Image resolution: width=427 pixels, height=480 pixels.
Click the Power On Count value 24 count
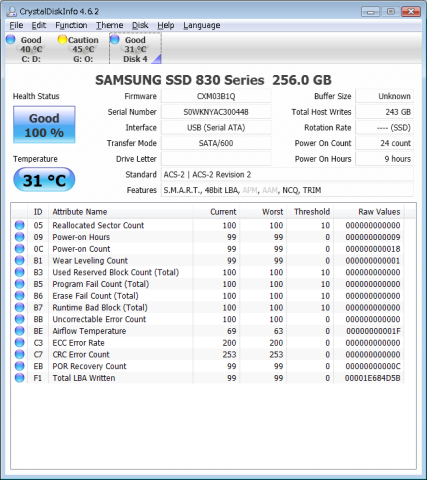384,143
